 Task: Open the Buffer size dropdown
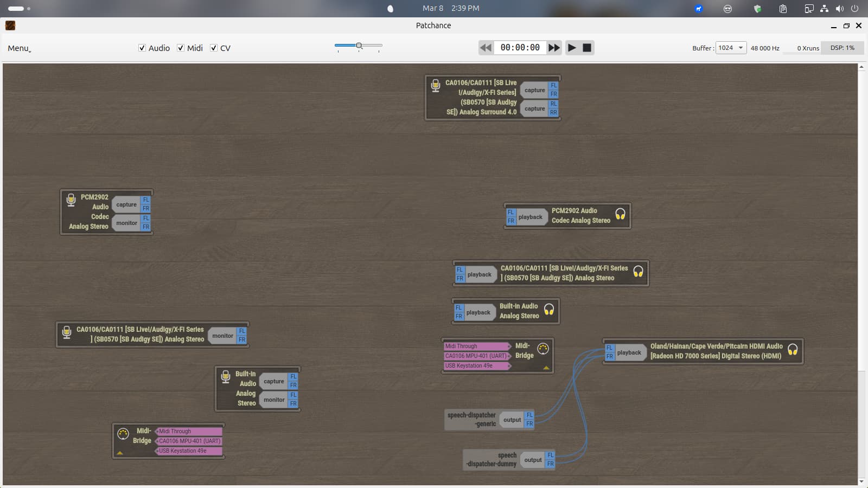[x=731, y=48]
